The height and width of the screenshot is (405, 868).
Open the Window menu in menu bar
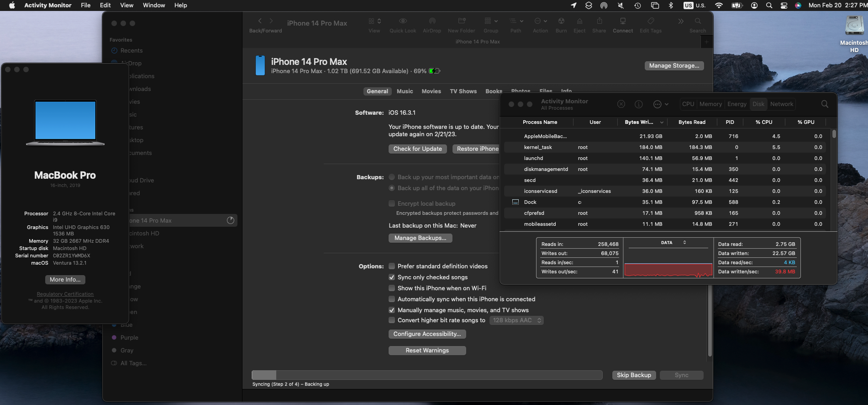pyautogui.click(x=154, y=5)
